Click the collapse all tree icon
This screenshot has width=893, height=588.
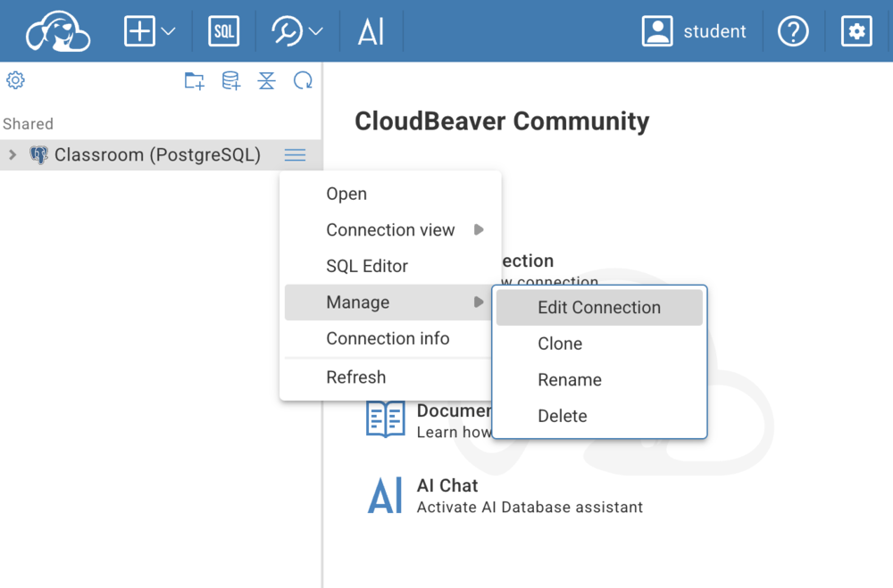[266, 81]
